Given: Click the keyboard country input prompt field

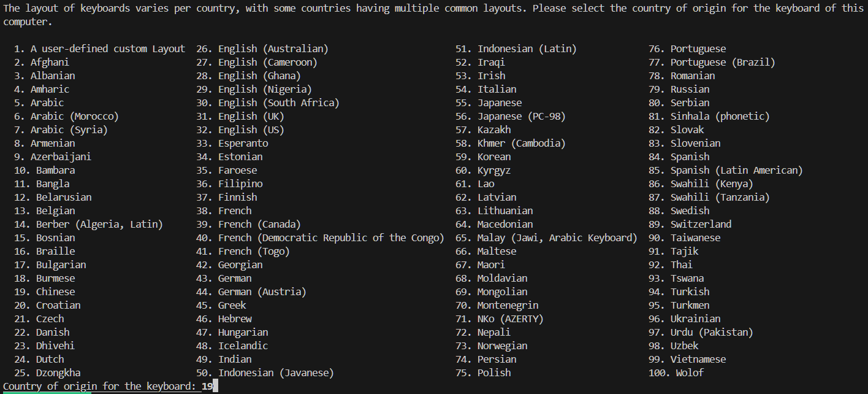Looking at the screenshot, I should [x=110, y=387].
